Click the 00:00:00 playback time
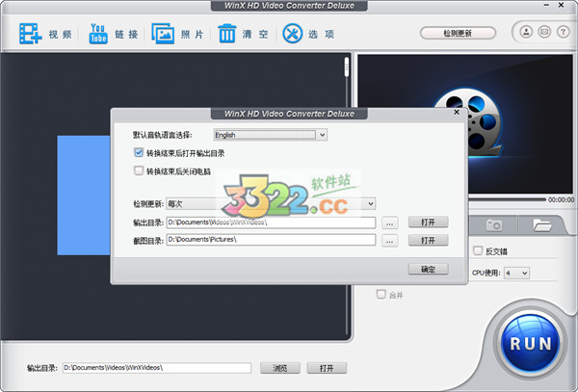Screen dimensions: 578x392 561,199
